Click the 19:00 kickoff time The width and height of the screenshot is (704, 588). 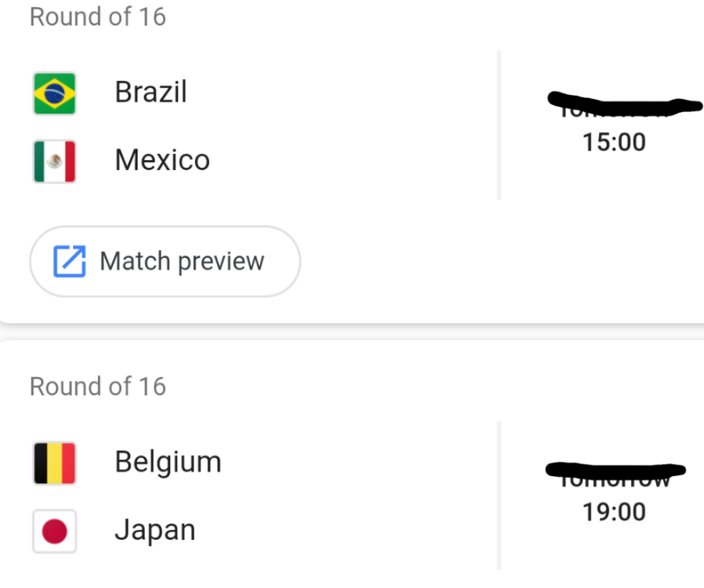coord(614,511)
